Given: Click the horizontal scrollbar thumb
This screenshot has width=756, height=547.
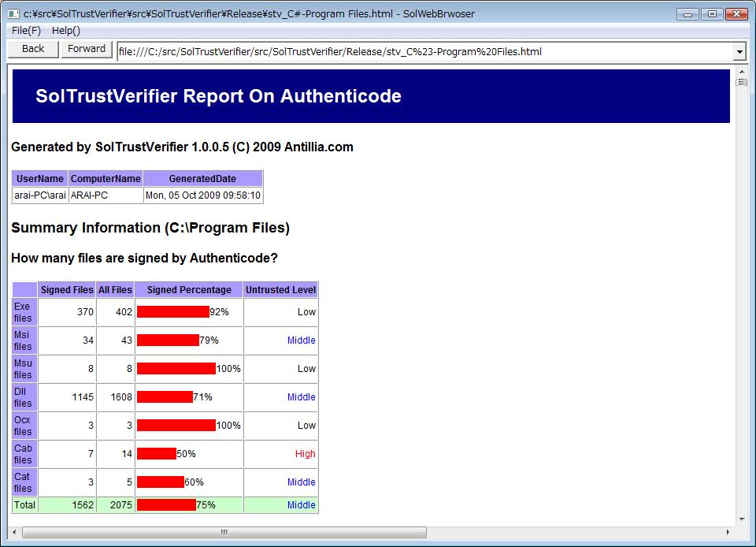Looking at the screenshot, I should [224, 532].
